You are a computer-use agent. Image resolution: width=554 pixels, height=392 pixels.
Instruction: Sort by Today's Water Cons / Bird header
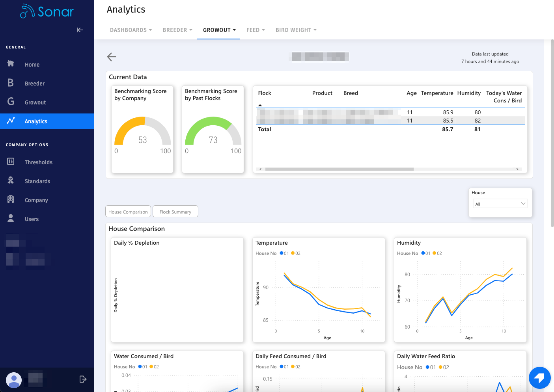[x=504, y=97]
